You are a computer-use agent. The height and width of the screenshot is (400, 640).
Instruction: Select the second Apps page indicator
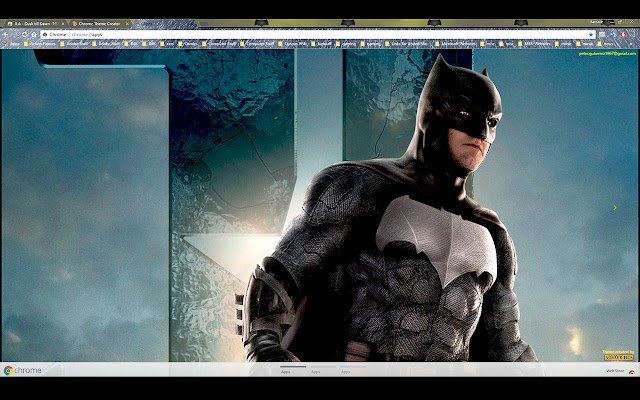(316, 371)
